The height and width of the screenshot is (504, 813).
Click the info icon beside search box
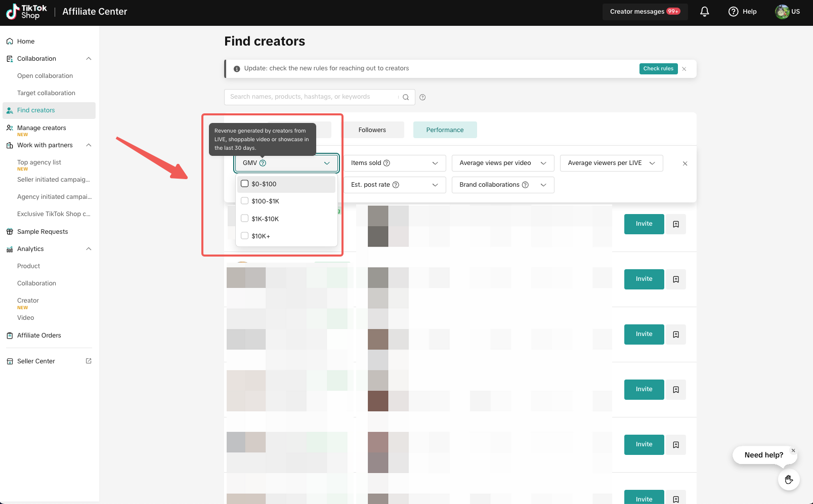click(x=422, y=97)
